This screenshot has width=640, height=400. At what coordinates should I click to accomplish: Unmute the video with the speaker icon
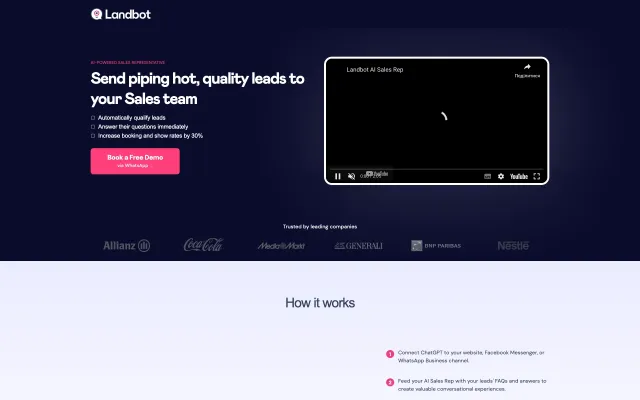tap(351, 176)
